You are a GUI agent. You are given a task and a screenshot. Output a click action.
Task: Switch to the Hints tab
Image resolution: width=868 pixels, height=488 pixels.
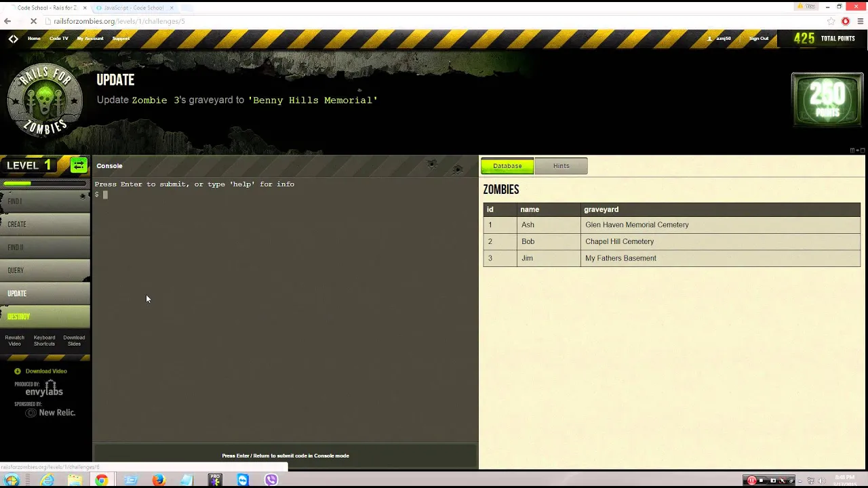click(x=561, y=166)
